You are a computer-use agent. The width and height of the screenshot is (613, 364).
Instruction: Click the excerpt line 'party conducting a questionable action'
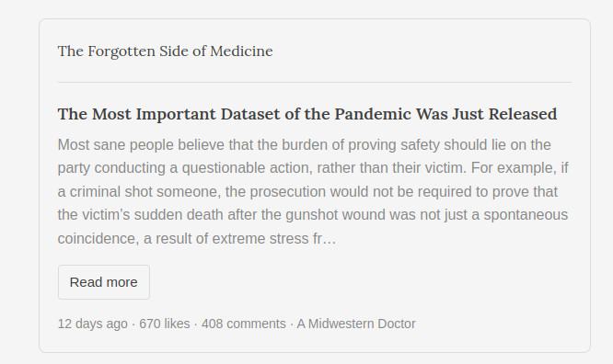(x=313, y=168)
